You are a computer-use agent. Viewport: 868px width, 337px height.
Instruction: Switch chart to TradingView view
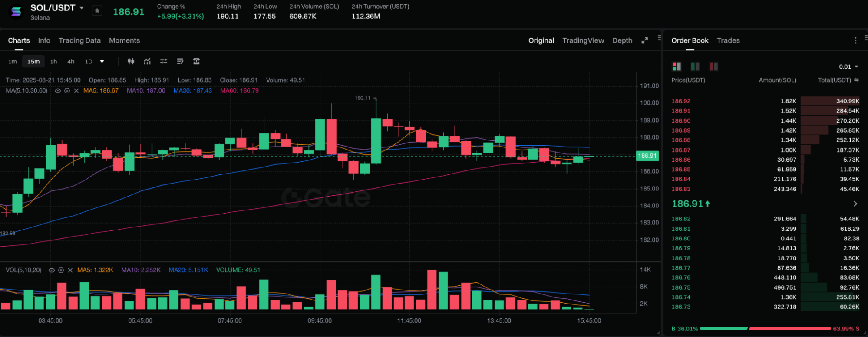(x=583, y=40)
